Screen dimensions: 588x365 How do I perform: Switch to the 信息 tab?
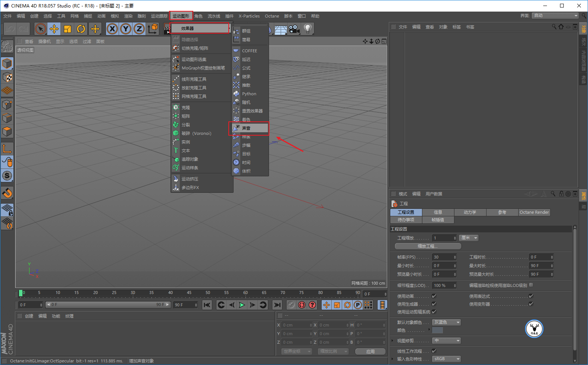(x=438, y=212)
